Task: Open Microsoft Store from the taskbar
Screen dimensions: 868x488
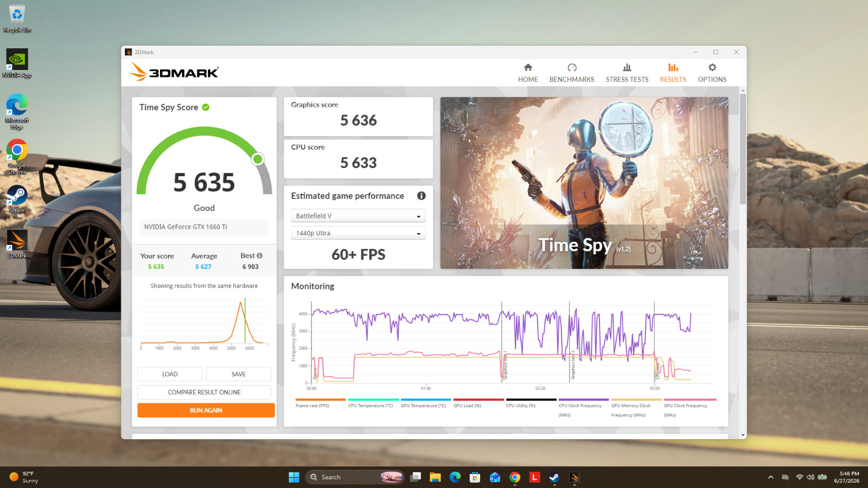Action: 475,477
